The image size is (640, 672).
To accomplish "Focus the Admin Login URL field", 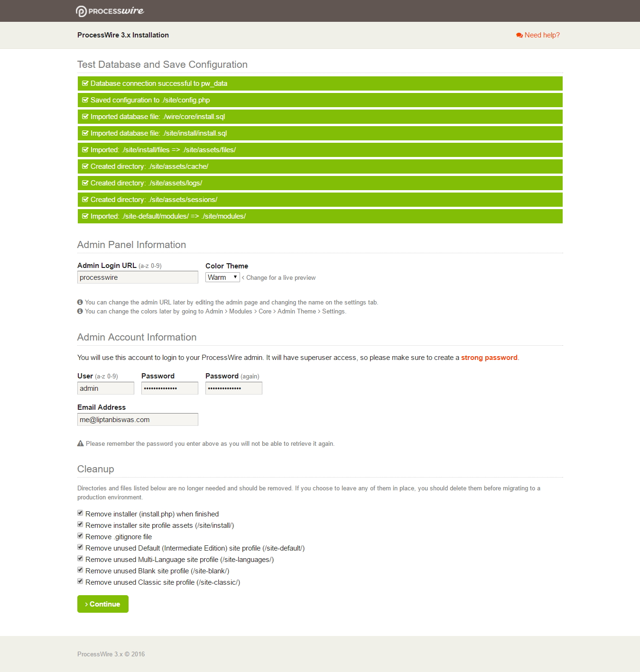I will point(138,277).
